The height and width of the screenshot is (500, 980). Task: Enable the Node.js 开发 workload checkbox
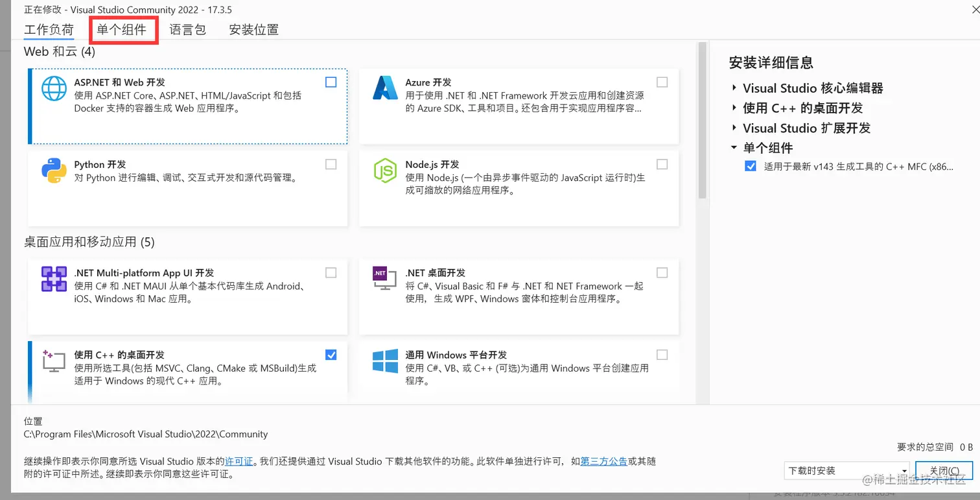[x=662, y=165]
